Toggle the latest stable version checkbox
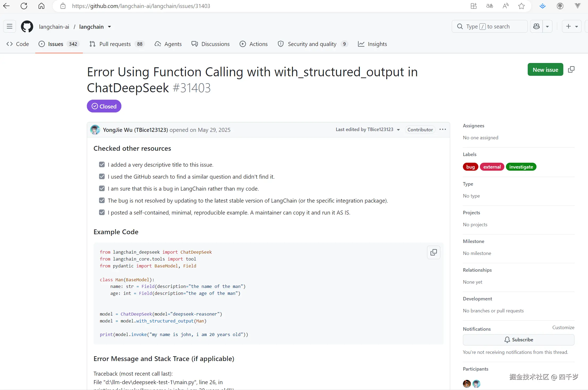The height and width of the screenshot is (390, 588). [102, 200]
